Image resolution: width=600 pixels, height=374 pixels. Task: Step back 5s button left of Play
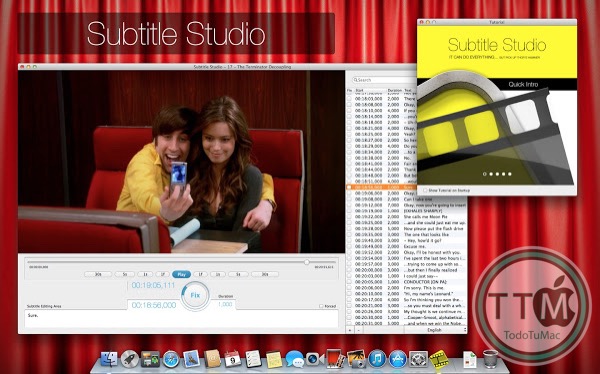pos(125,274)
